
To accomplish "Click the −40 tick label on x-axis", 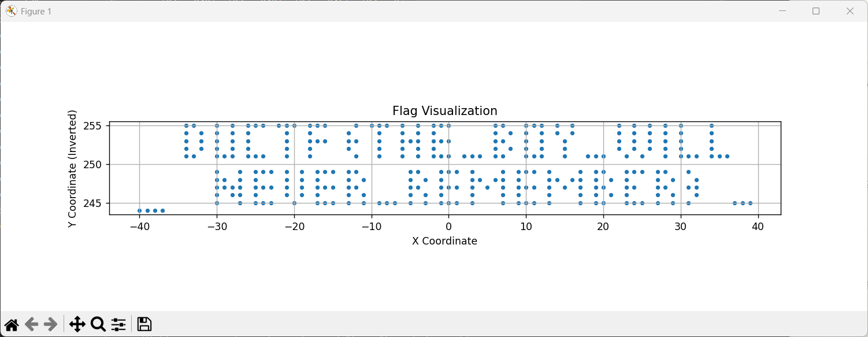I will tap(139, 227).
